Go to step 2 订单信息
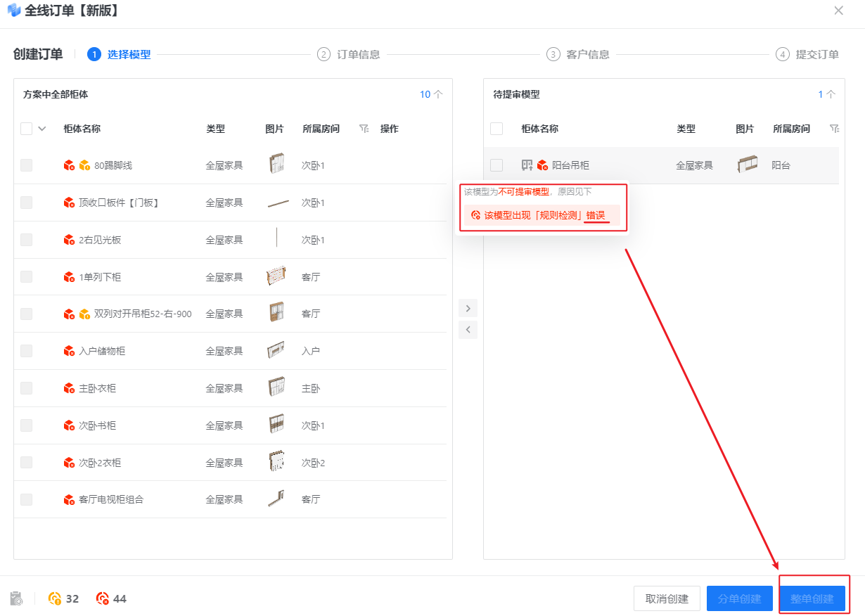Screen dimensions: 865x616 click(349, 54)
